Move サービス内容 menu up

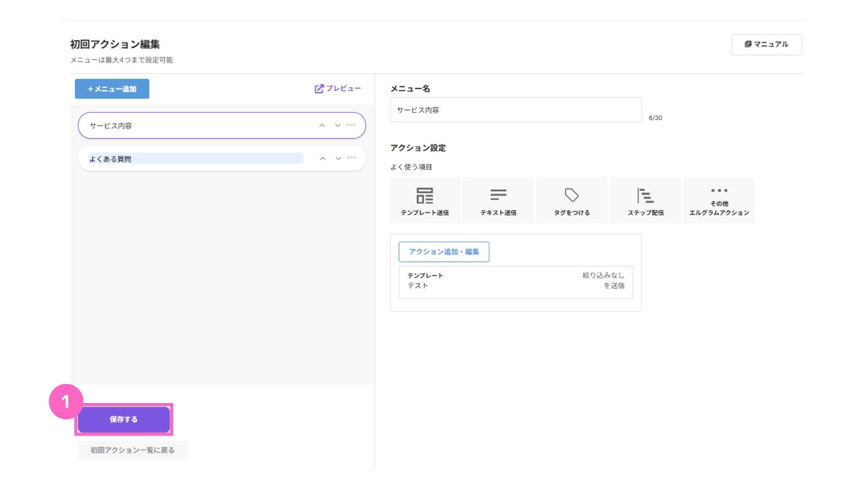(322, 125)
